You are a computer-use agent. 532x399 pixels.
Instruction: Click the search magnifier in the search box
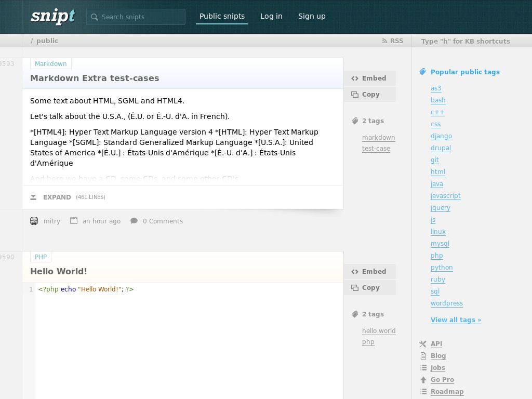point(94,17)
